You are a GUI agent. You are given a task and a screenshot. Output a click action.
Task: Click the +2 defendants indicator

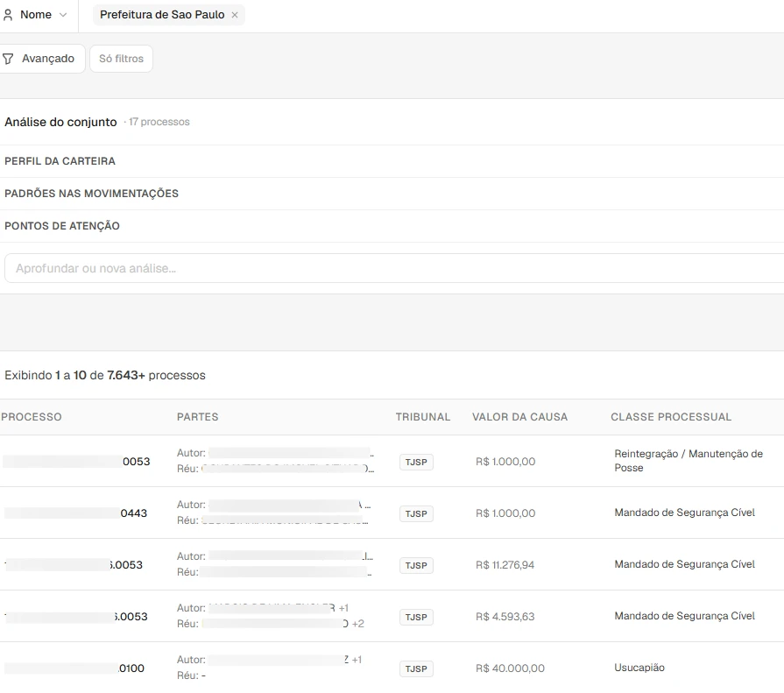358,624
